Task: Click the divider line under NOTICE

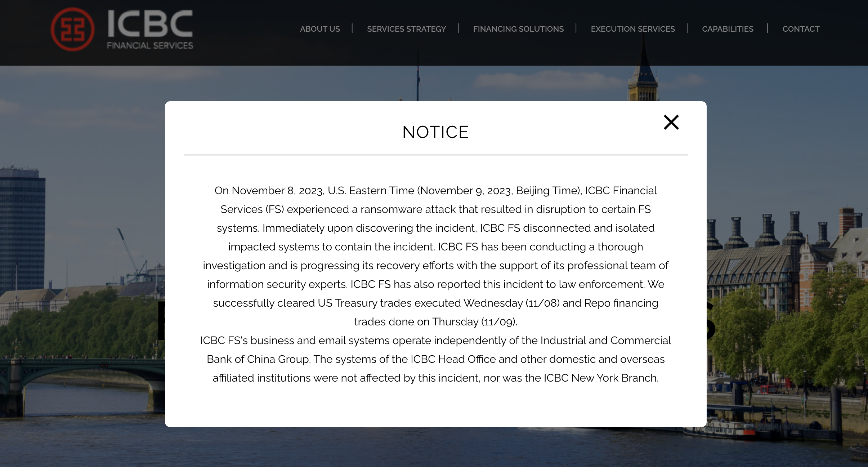Action: (435, 155)
